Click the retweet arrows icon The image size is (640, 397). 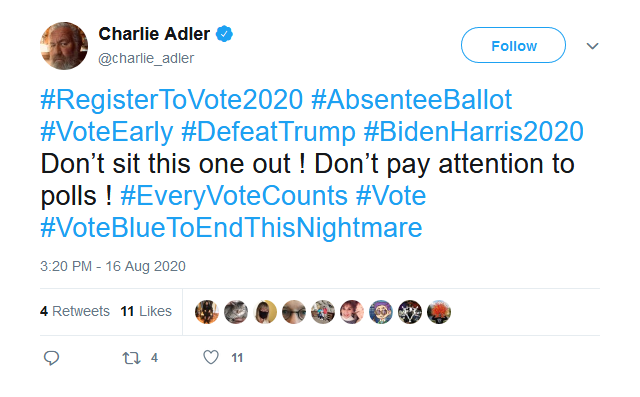coord(131,358)
